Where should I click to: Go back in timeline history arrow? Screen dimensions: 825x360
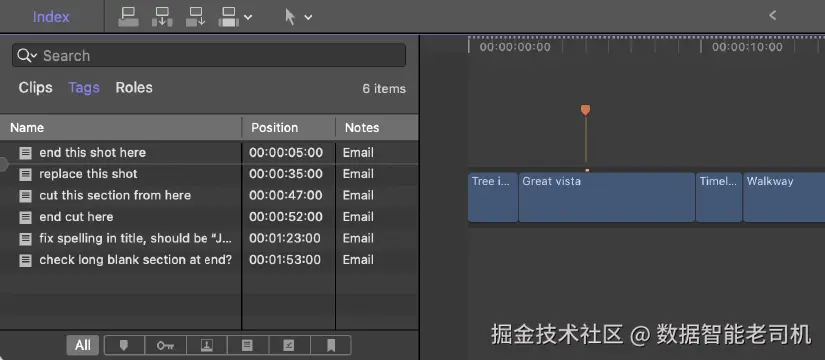point(772,15)
